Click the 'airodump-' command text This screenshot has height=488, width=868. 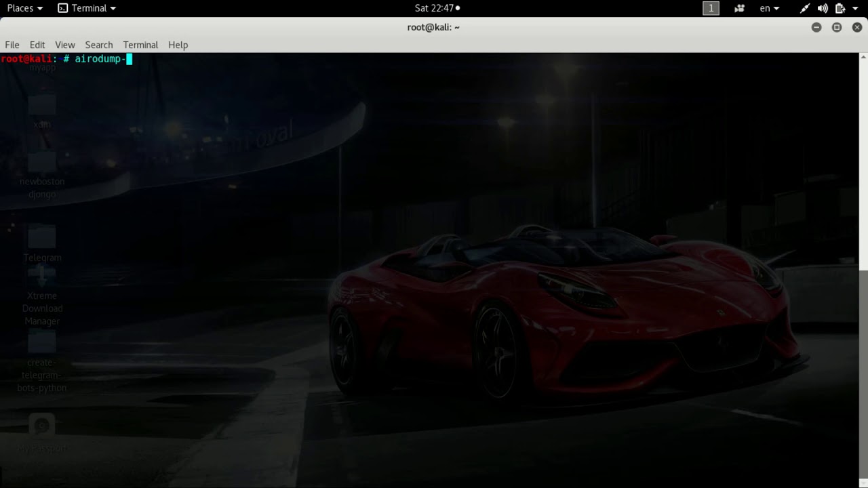tap(100, 59)
